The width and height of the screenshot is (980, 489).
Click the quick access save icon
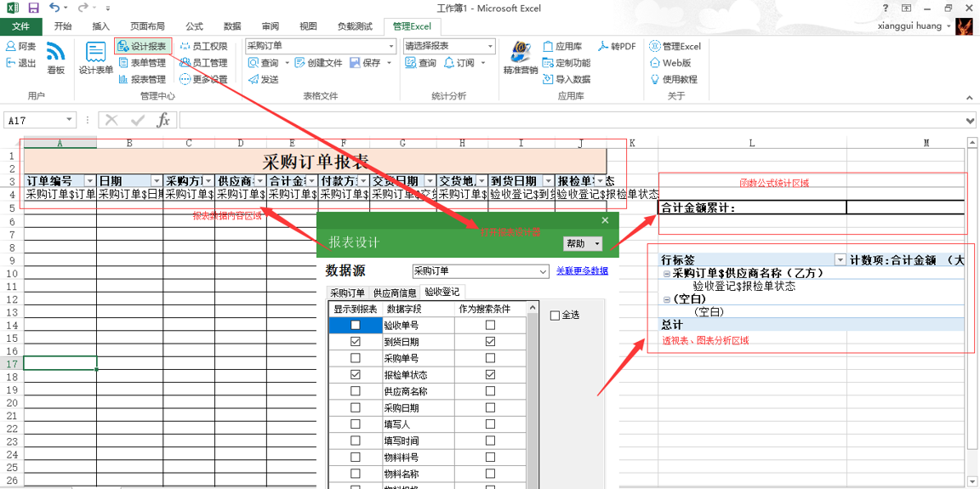33,9
